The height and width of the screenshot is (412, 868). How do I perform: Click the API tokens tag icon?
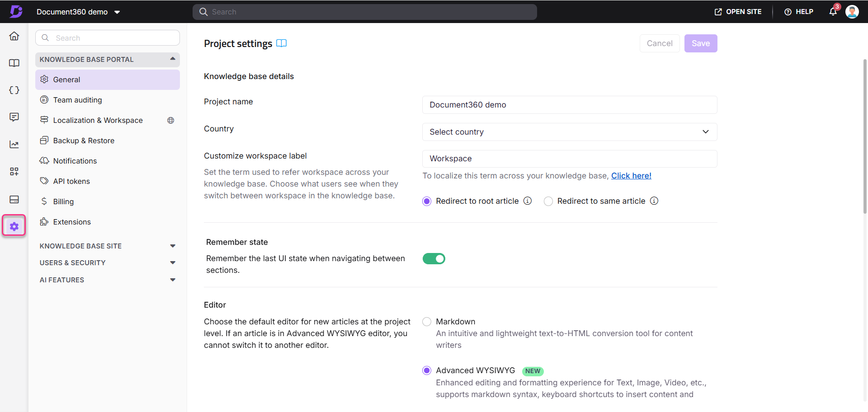(44, 181)
